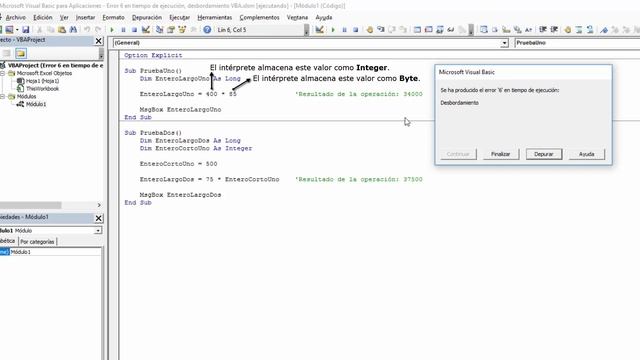This screenshot has width=640, height=360.
Task: Click the blue Help question mark icon
Action: click(207, 30)
